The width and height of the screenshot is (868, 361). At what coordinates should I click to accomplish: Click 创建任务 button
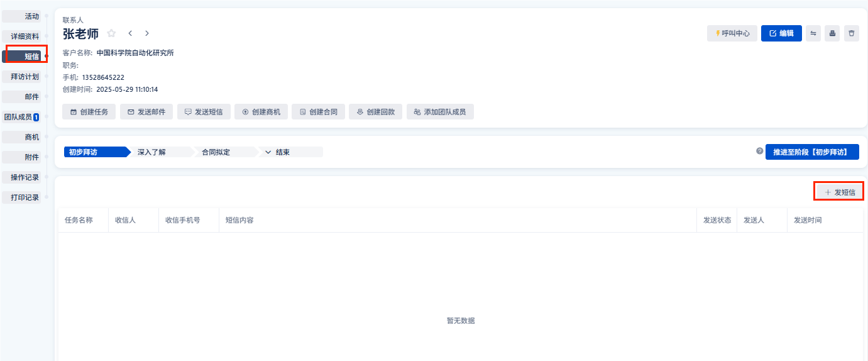pos(89,112)
